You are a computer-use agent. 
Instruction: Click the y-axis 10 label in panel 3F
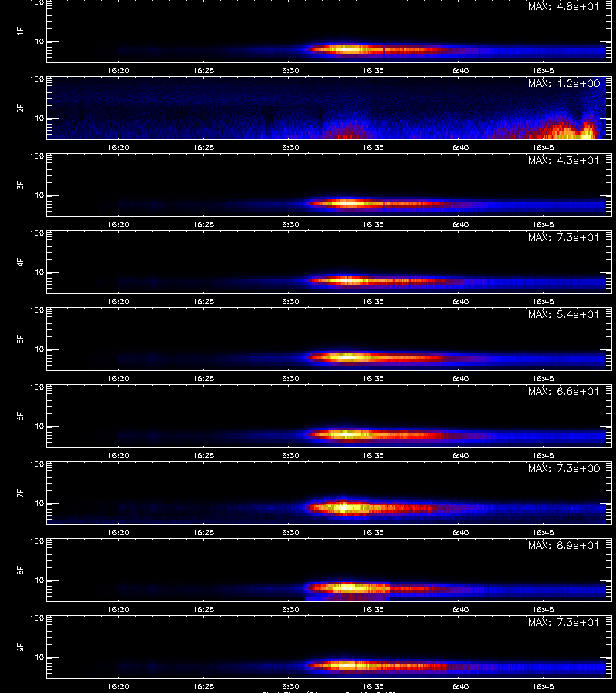click(39, 195)
